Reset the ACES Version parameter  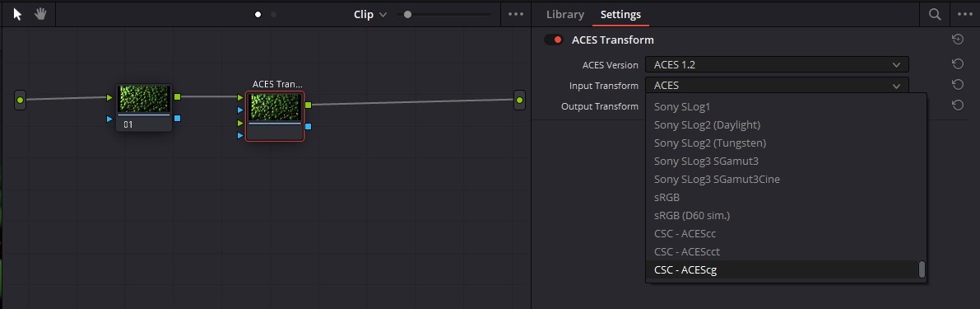[x=958, y=63]
